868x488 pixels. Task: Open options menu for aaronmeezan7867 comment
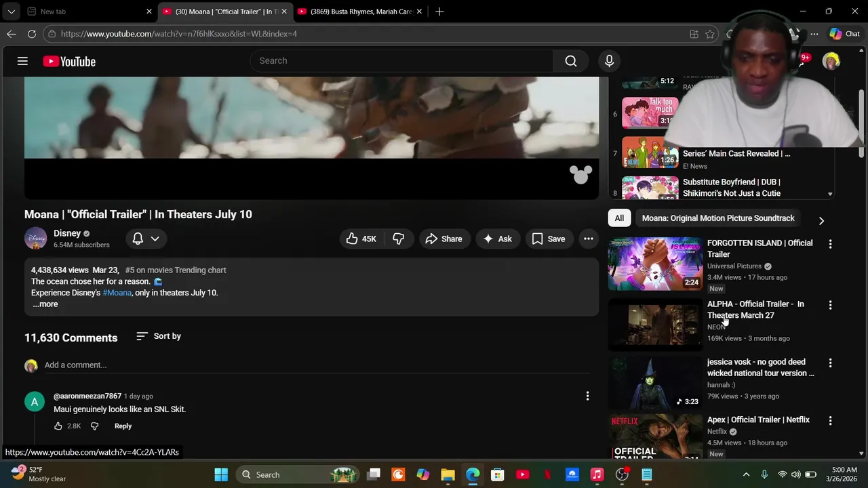[x=587, y=396]
